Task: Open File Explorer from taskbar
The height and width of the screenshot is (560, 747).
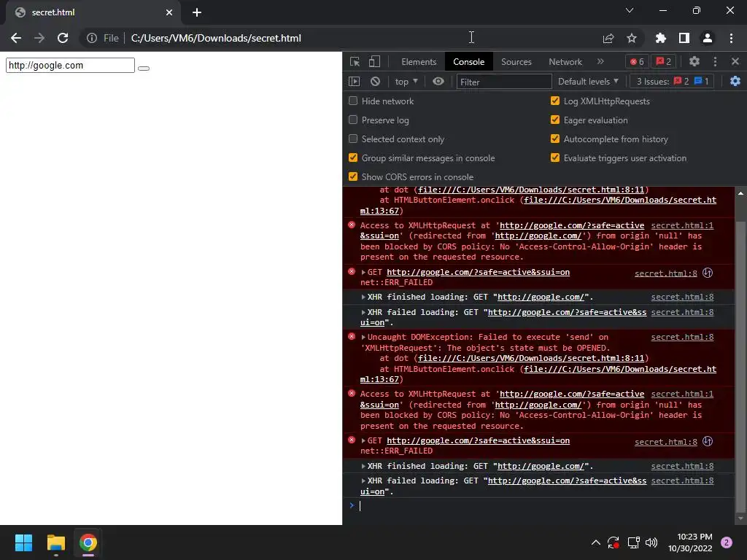Action: tap(55, 542)
